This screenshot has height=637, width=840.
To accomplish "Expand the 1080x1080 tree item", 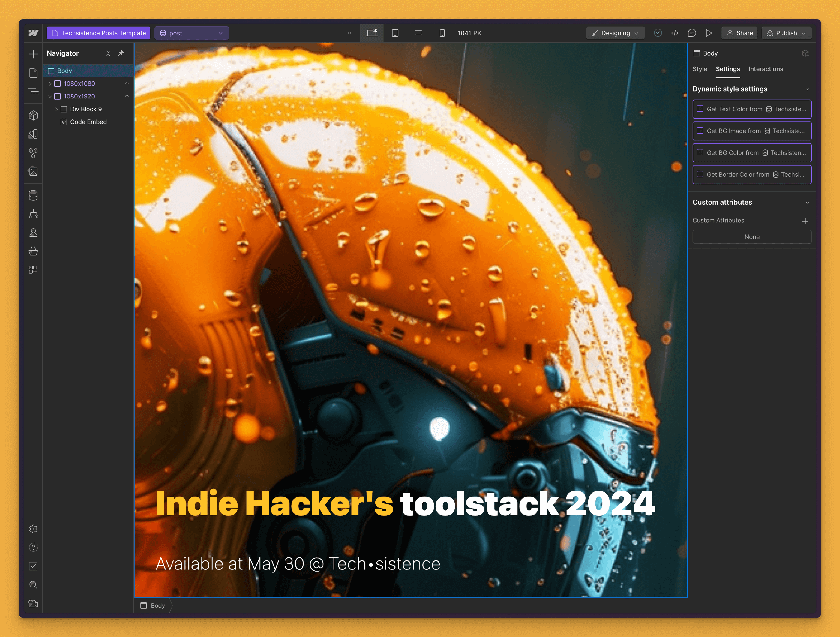I will click(50, 84).
